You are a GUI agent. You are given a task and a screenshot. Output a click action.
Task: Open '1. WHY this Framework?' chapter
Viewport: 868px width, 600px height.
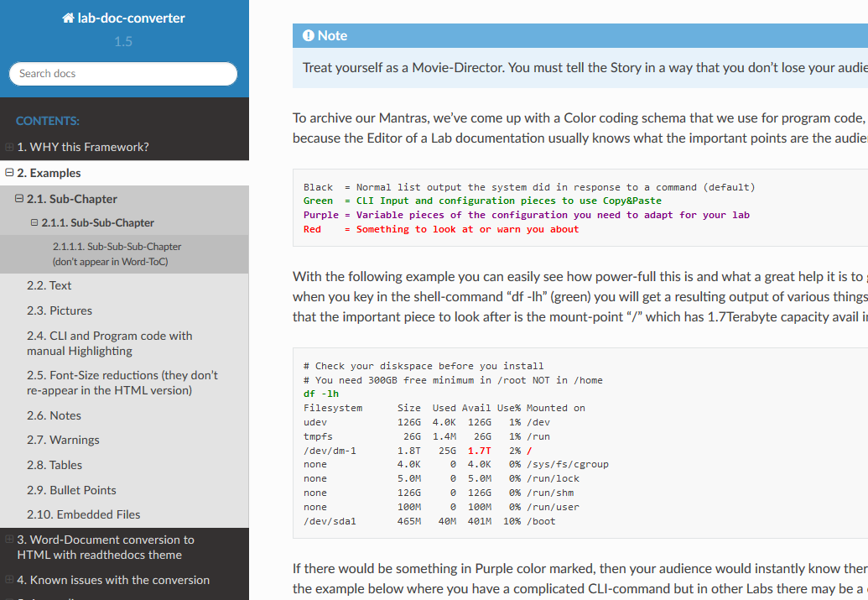pos(83,147)
